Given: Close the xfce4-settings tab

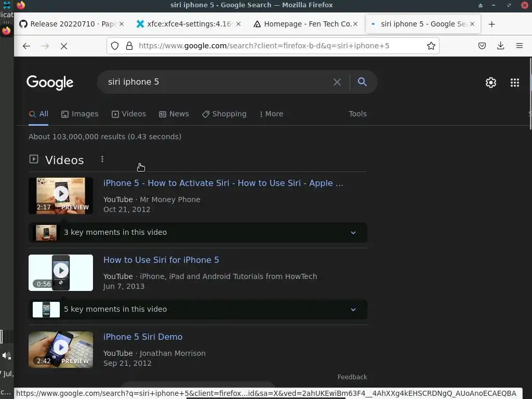Looking at the screenshot, I should pyautogui.click(x=238, y=24).
